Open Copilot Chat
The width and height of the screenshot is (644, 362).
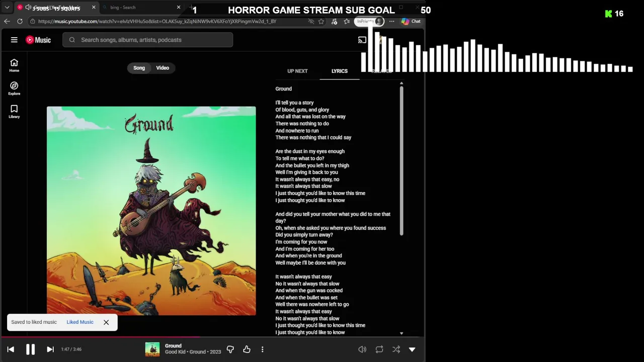coord(411,21)
